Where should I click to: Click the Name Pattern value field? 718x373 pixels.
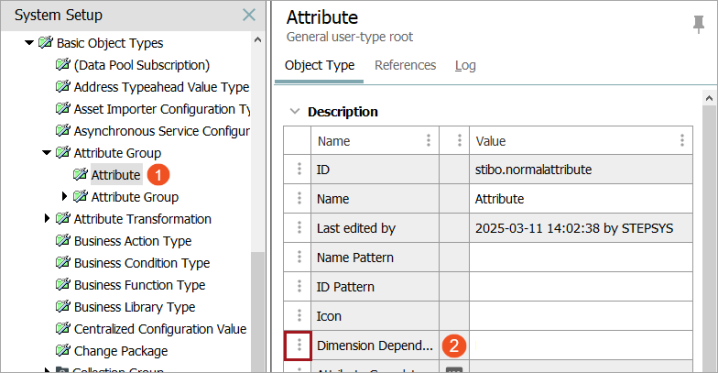coord(581,257)
